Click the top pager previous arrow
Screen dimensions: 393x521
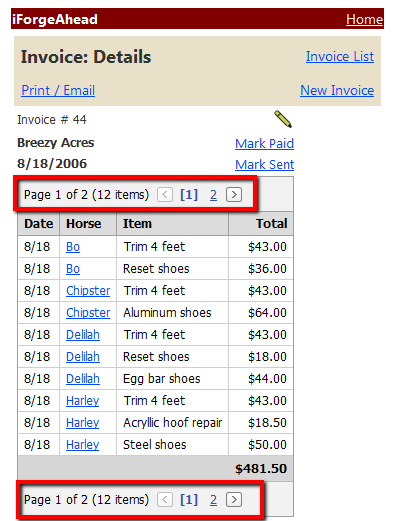(x=165, y=194)
